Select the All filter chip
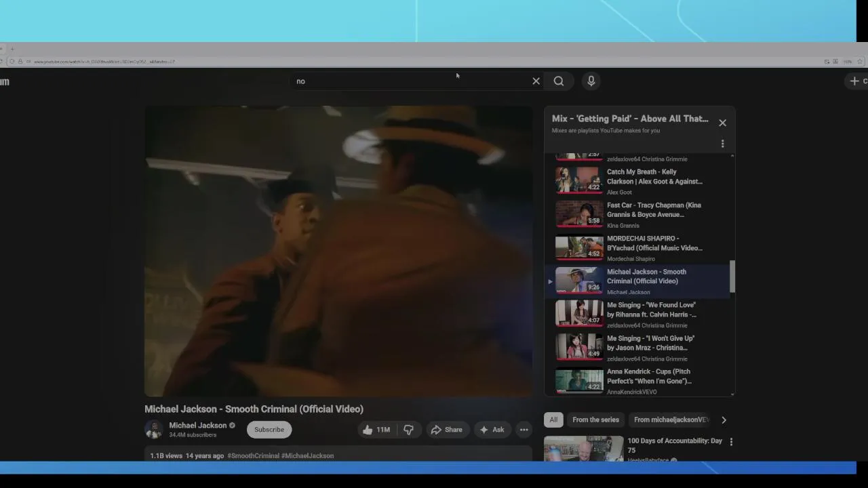This screenshot has height=488, width=868. [x=553, y=420]
